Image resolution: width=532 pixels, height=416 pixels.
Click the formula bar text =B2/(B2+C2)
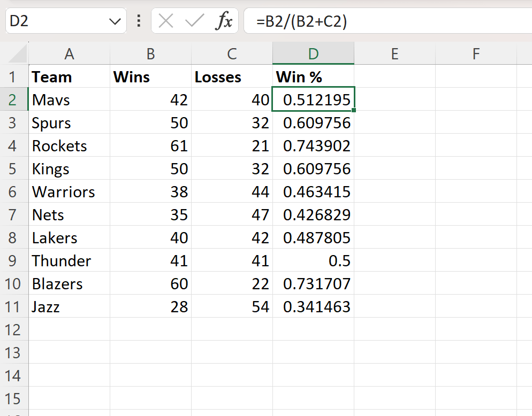click(x=302, y=21)
